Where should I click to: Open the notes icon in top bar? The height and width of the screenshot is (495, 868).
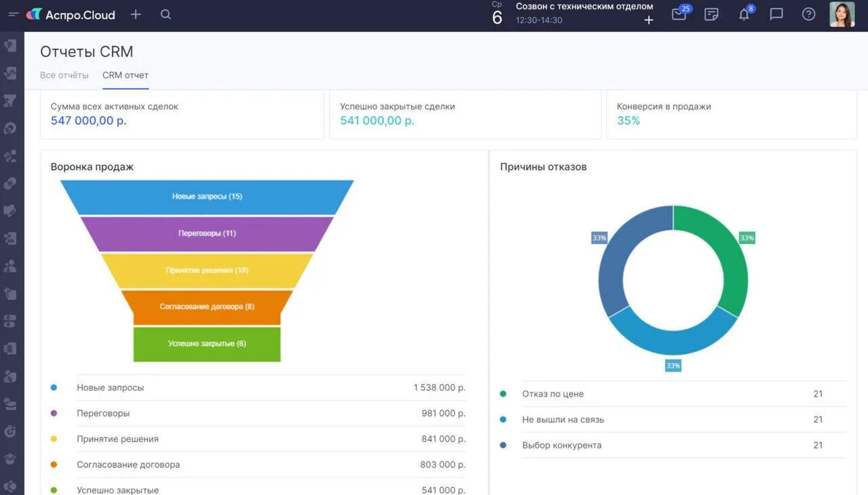click(x=711, y=14)
